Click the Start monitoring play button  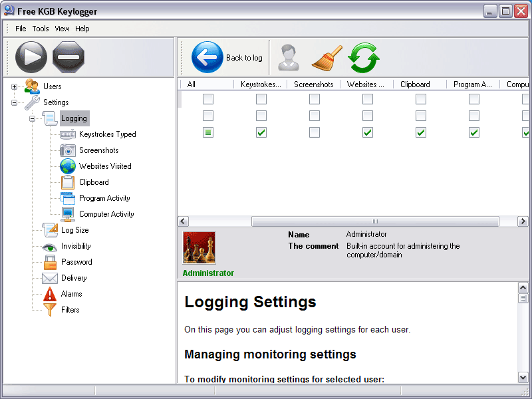click(31, 57)
